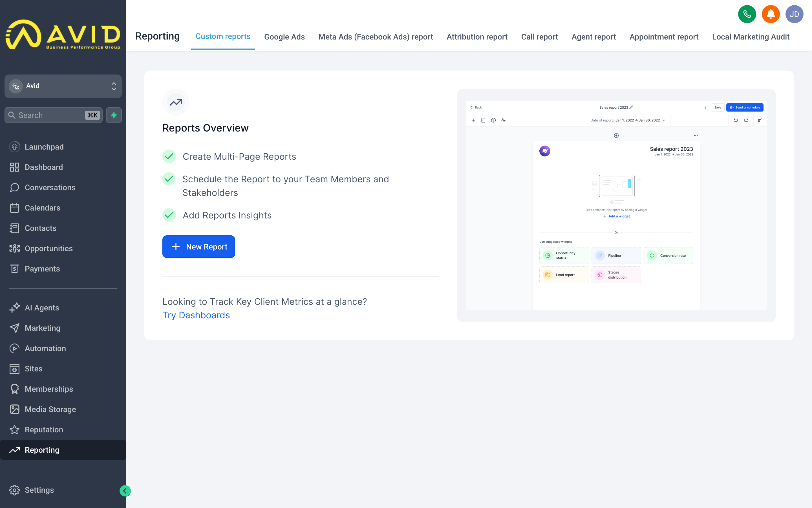Click the AVID logo
Viewport: 812px width, 508px height.
pos(63,35)
